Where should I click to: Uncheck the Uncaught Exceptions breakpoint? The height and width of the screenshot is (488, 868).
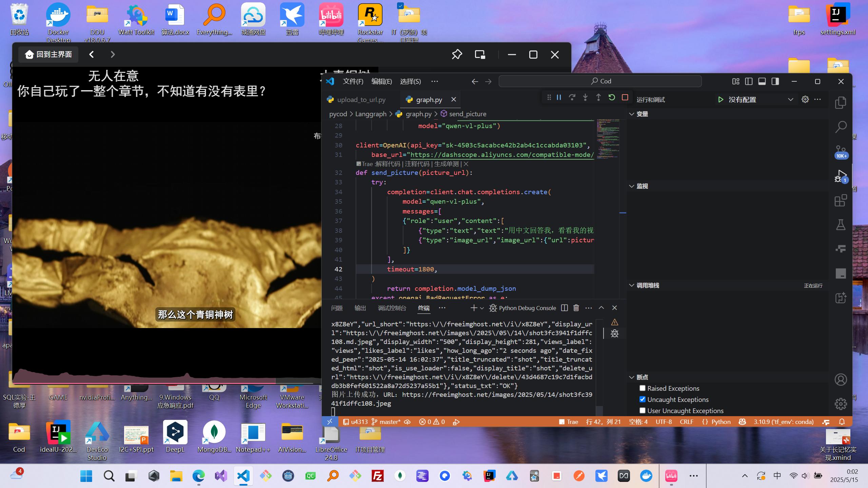pyautogui.click(x=643, y=399)
